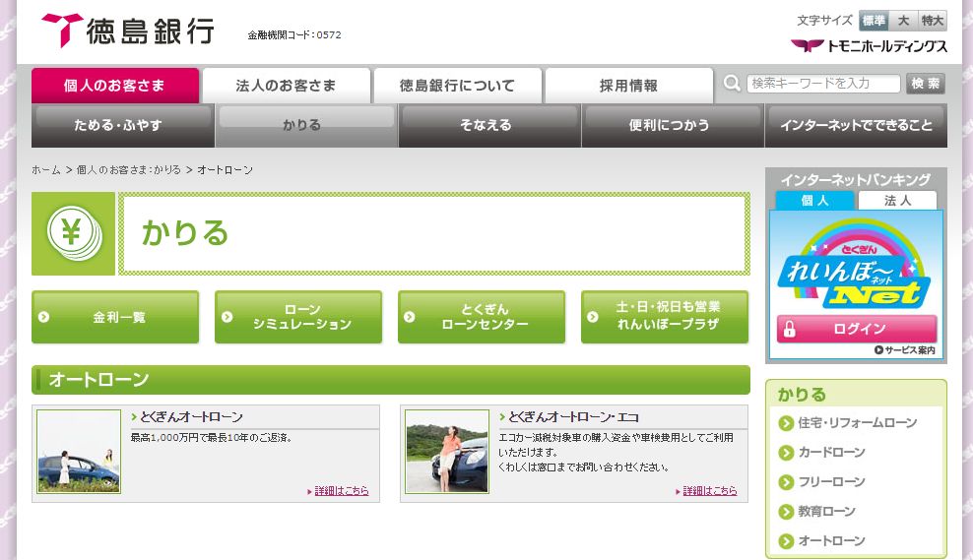The image size is (973, 560).
Task: Select the 便利につかう menu
Action: click(x=673, y=125)
